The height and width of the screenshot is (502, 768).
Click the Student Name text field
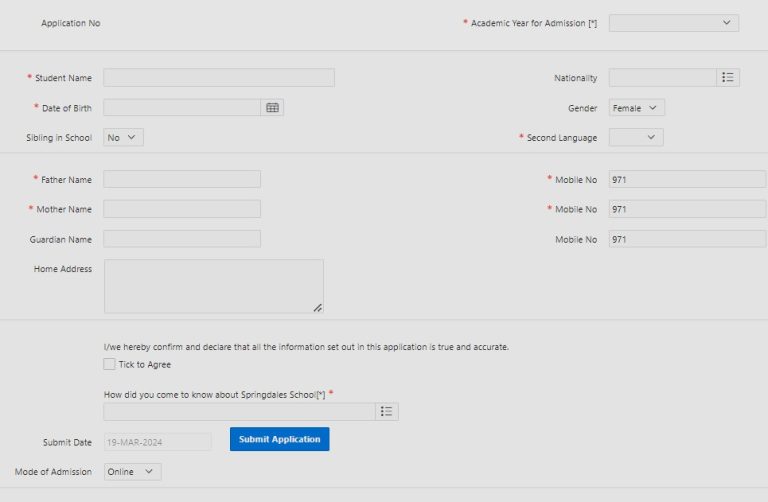[218, 78]
